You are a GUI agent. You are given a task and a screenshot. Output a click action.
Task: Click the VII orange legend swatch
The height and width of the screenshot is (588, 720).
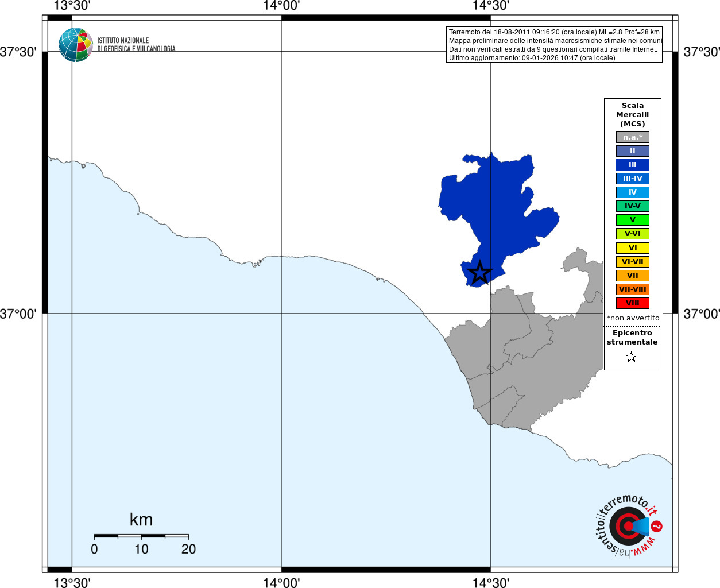pos(633,276)
